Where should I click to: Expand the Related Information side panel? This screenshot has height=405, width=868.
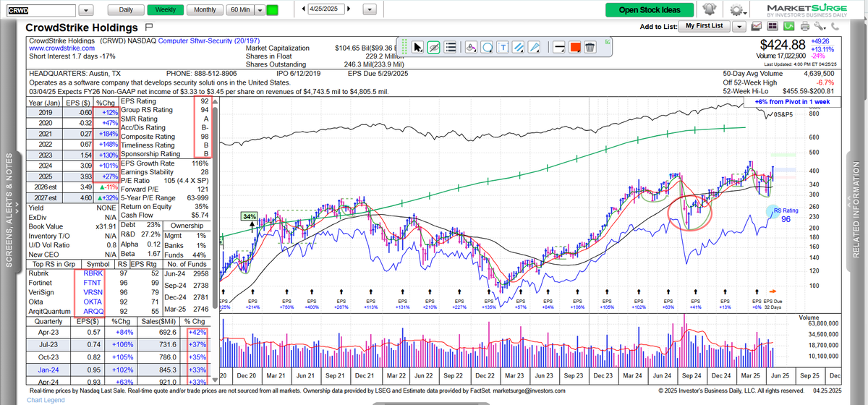point(856,210)
